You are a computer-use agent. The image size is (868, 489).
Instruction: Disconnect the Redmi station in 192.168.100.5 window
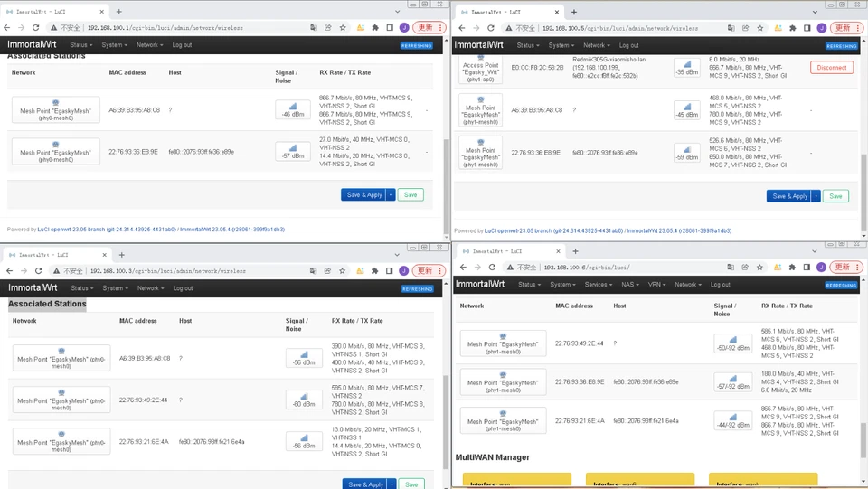[x=832, y=68]
